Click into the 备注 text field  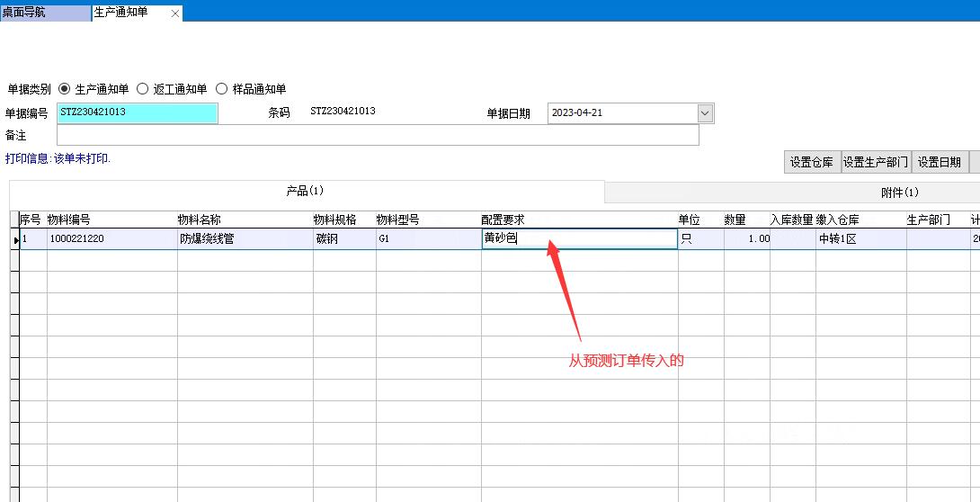[377, 135]
